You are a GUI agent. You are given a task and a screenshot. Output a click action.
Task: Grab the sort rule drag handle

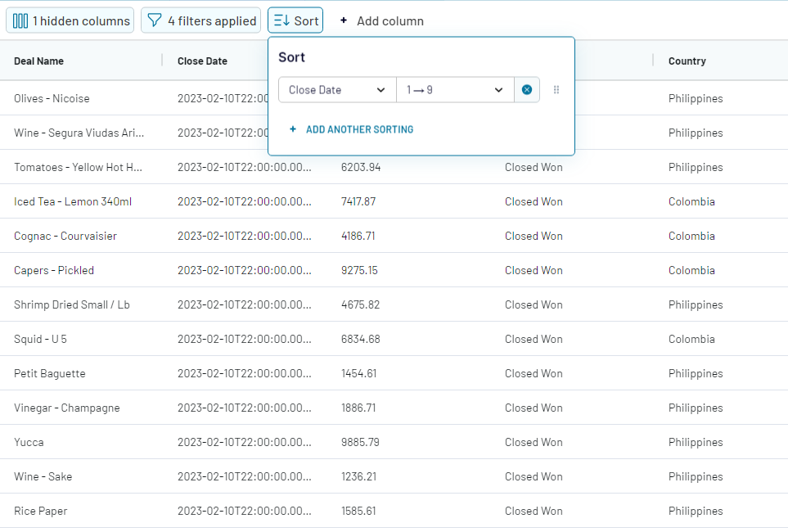pos(556,90)
